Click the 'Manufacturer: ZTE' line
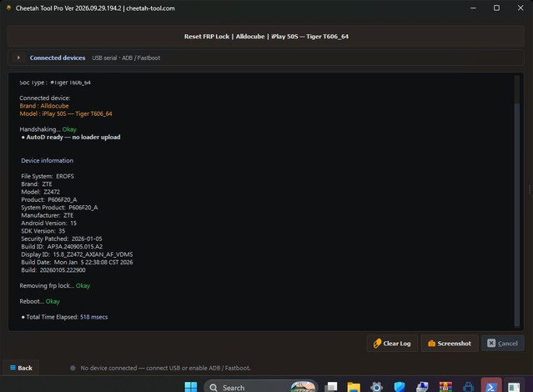 click(48, 215)
